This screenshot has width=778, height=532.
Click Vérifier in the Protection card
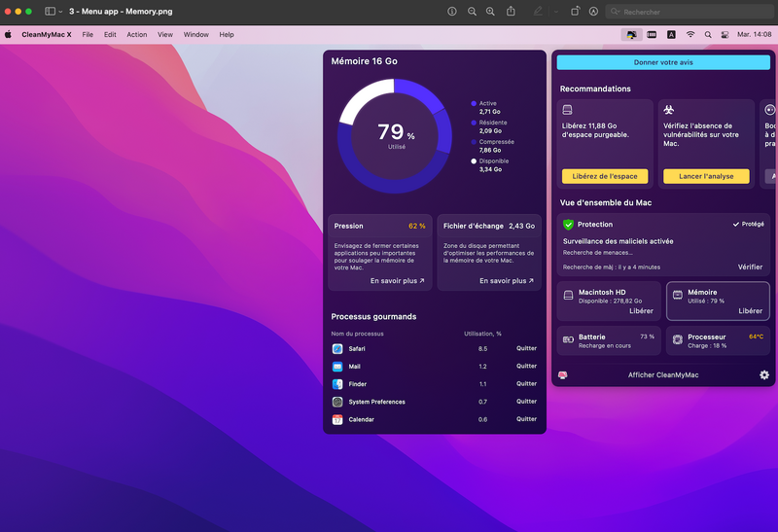click(x=750, y=267)
